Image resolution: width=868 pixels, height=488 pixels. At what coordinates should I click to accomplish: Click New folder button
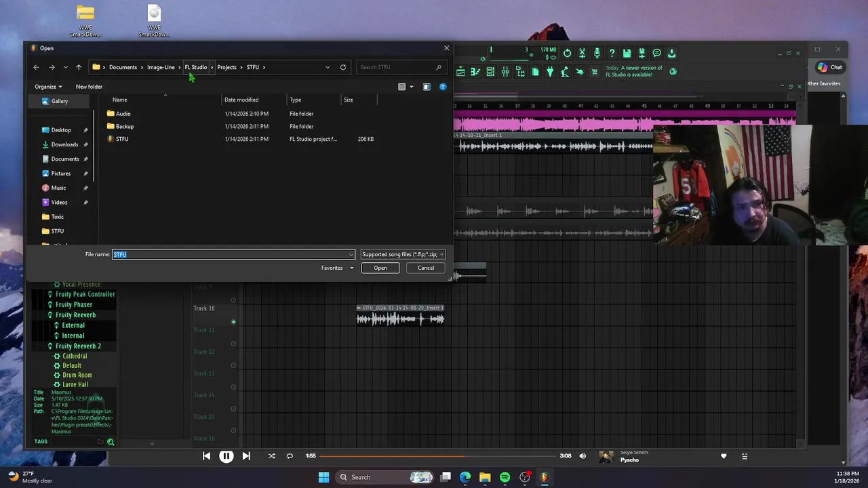click(x=89, y=87)
